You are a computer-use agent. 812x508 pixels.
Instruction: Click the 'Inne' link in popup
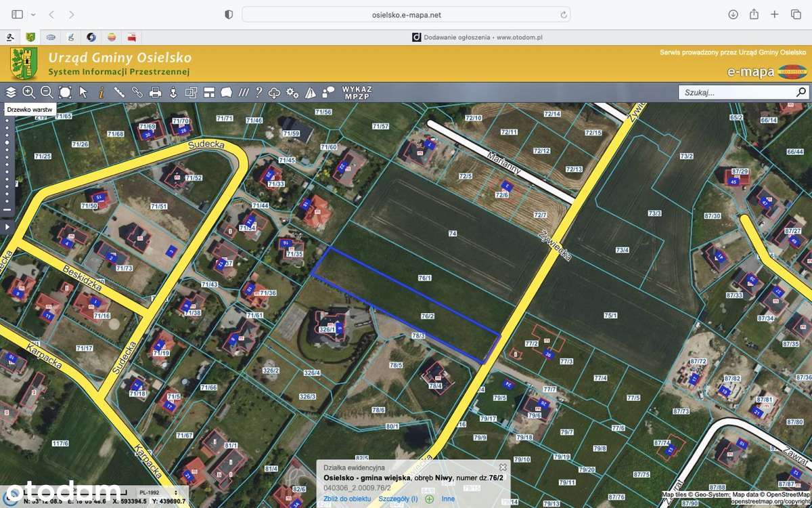coord(448,499)
